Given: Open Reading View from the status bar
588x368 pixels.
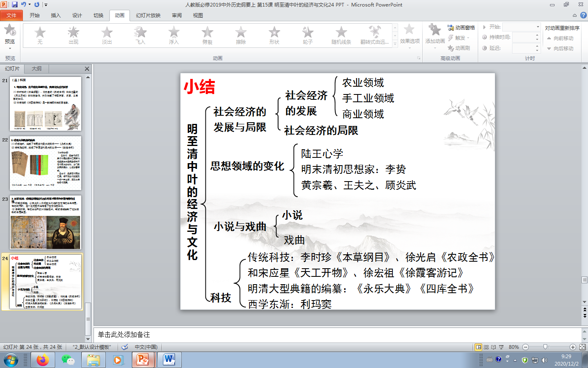Looking at the screenshot, I should click(x=493, y=347).
